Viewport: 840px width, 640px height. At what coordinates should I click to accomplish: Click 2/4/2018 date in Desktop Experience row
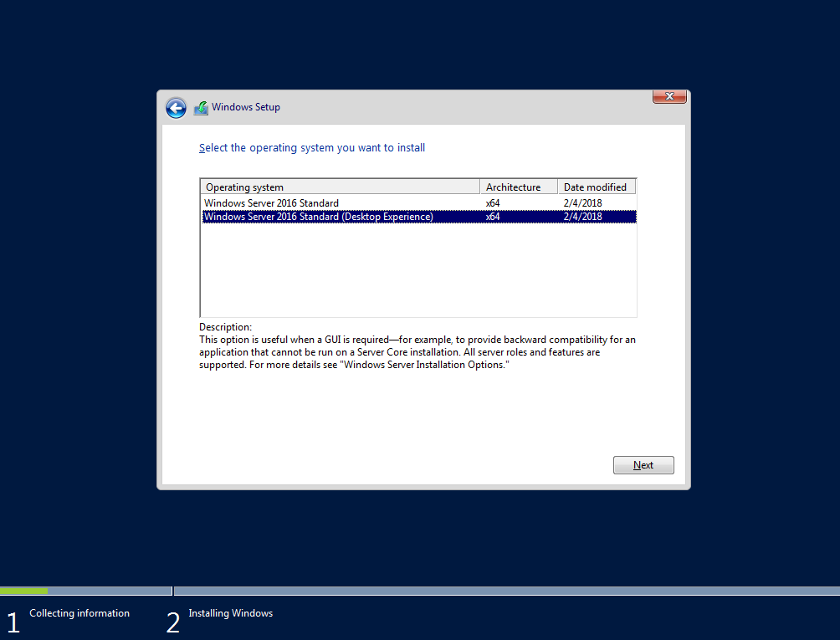click(x=582, y=217)
